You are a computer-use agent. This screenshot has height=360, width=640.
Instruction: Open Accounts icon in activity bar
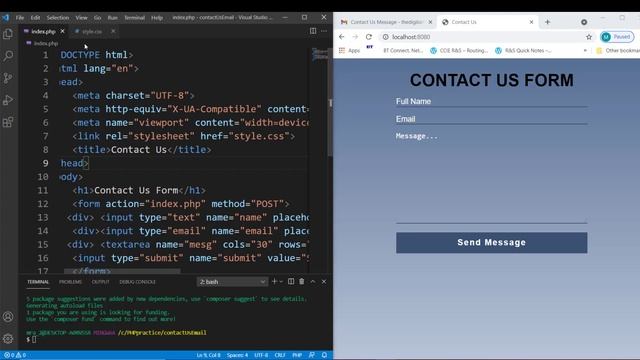(x=8, y=317)
